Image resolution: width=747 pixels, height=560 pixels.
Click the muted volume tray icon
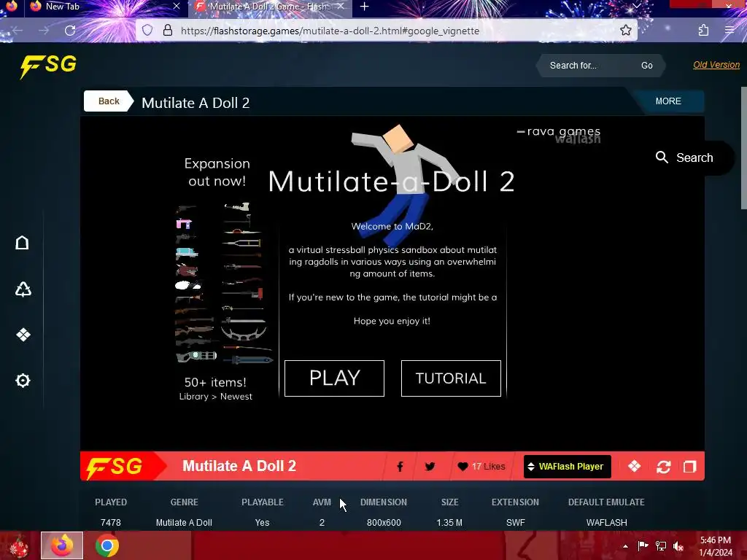678,545
